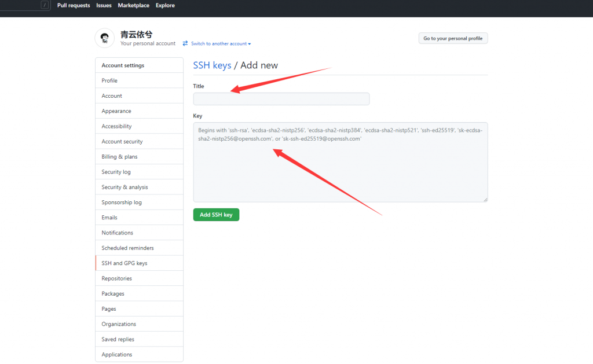Click the username 青云依兮 heading
593x364 pixels.
(x=136, y=34)
